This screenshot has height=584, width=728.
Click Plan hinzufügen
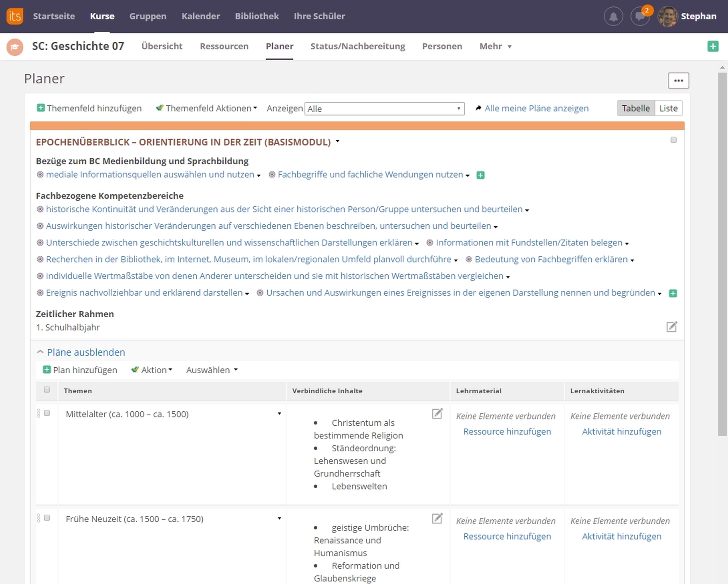(x=85, y=370)
